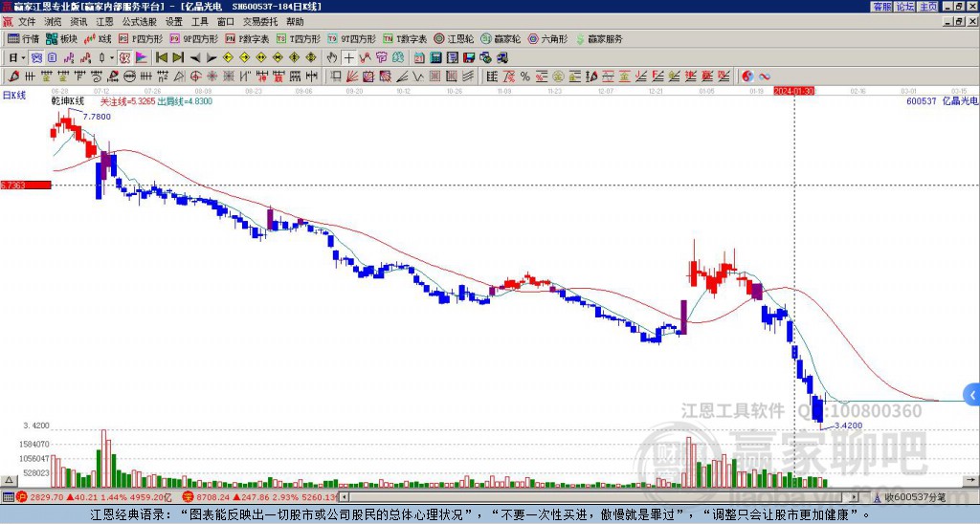Click the 乾坤K线 label
The width and height of the screenshot is (980, 524).
(68, 100)
